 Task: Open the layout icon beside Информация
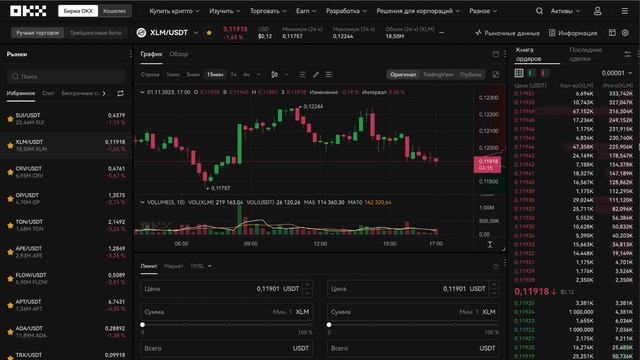tap(612, 33)
